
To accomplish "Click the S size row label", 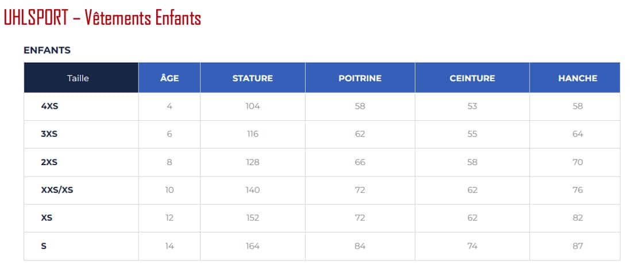I will point(44,246).
